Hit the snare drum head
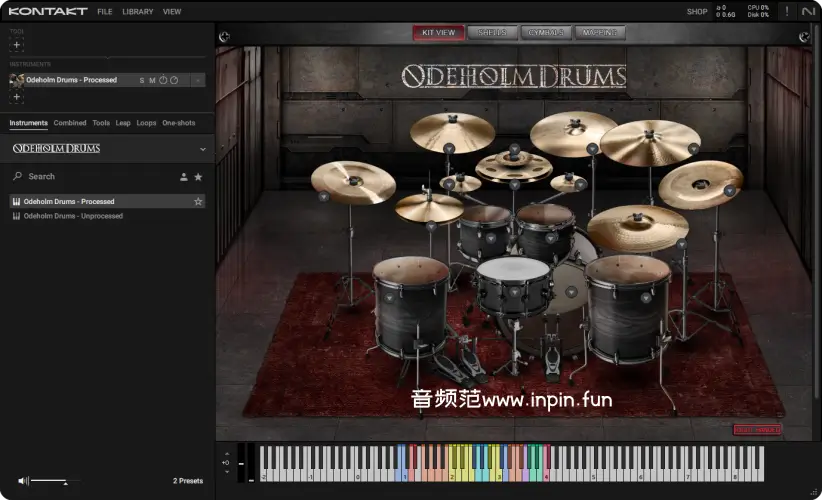The image size is (822, 500). (x=513, y=268)
